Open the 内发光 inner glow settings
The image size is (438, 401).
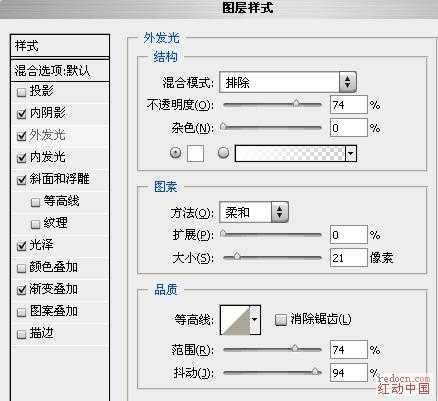(x=47, y=157)
